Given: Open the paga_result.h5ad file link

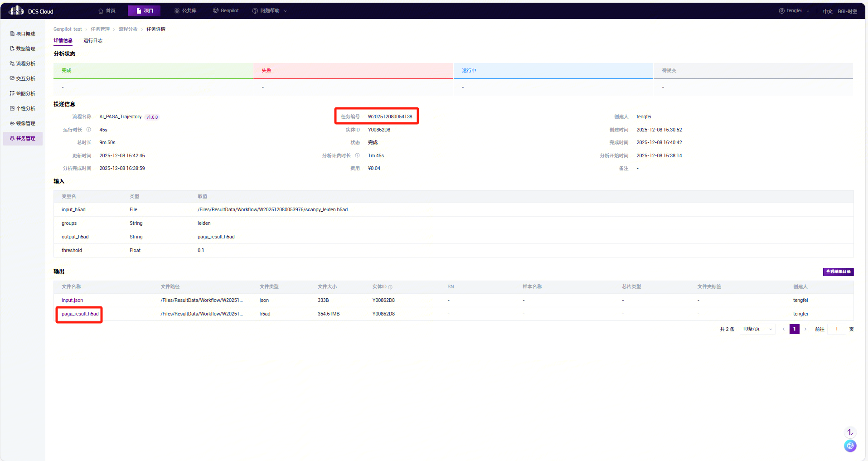Looking at the screenshot, I should (x=80, y=314).
